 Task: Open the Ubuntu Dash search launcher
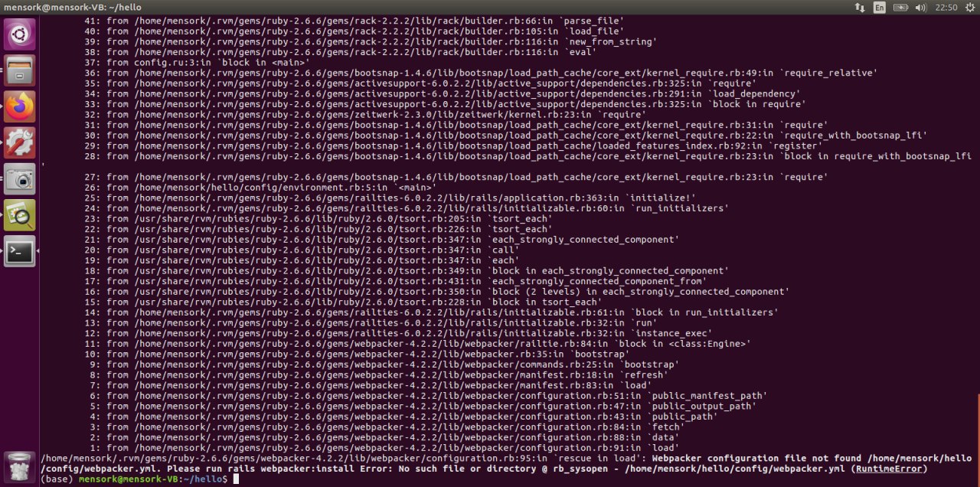coord(20,34)
